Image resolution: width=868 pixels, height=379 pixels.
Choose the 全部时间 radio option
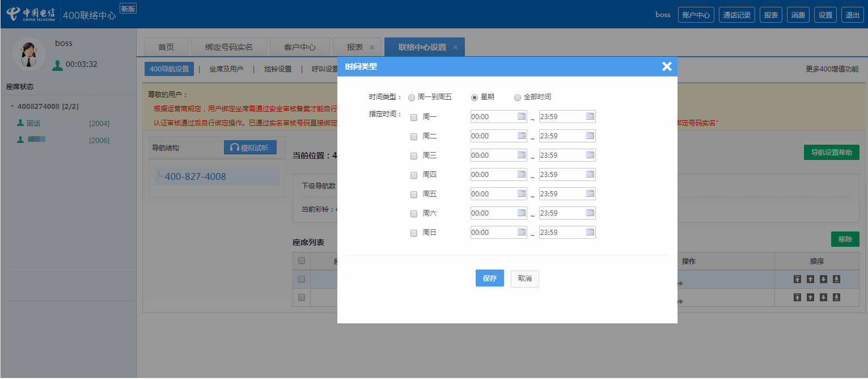point(518,98)
